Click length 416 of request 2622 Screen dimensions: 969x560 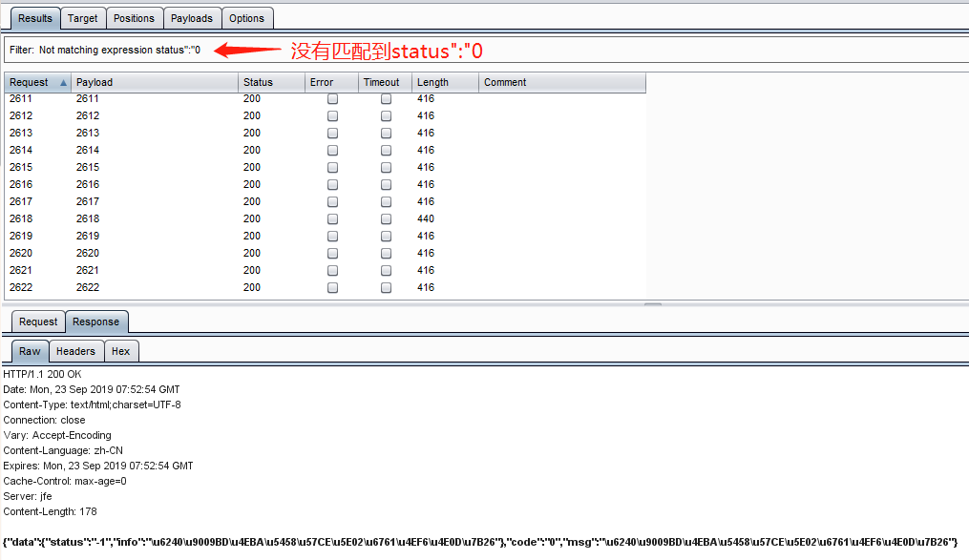(x=426, y=287)
